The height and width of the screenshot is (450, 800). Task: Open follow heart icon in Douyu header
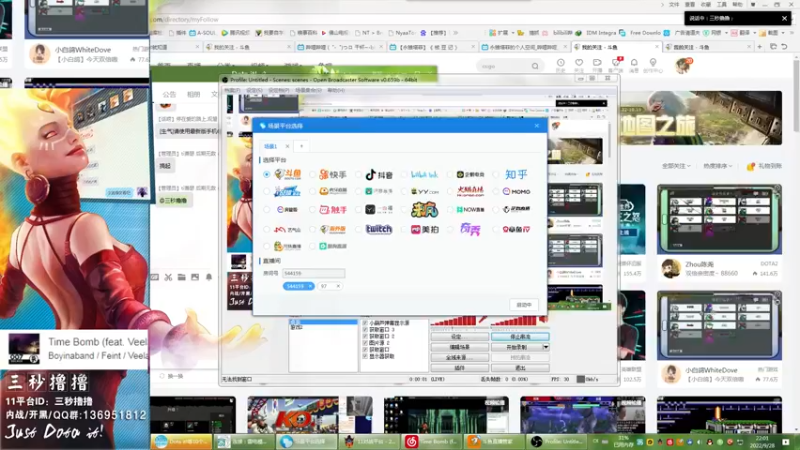(579, 65)
